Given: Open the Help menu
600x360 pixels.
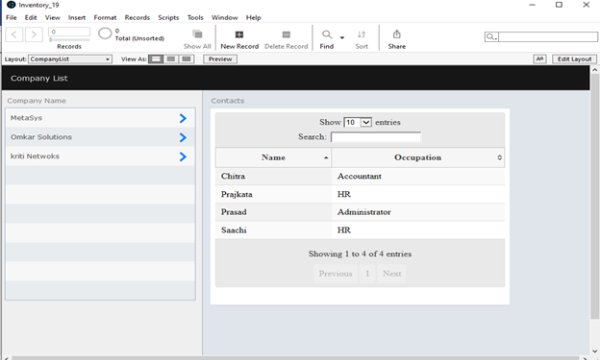Looking at the screenshot, I should pos(253,18).
